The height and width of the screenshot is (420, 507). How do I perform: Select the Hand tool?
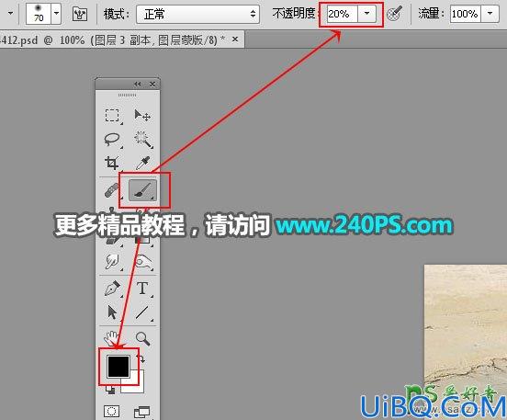111,338
